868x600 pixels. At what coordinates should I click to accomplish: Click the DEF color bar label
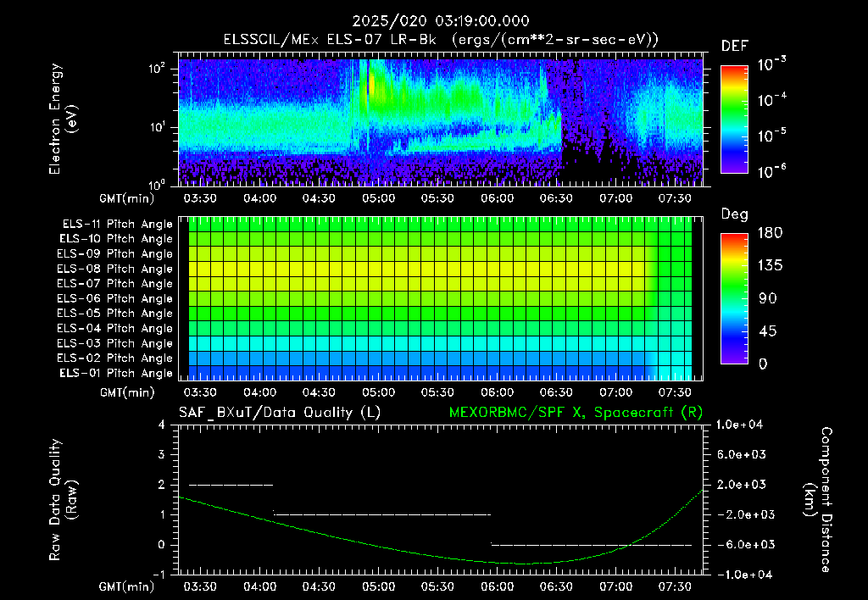point(735,46)
